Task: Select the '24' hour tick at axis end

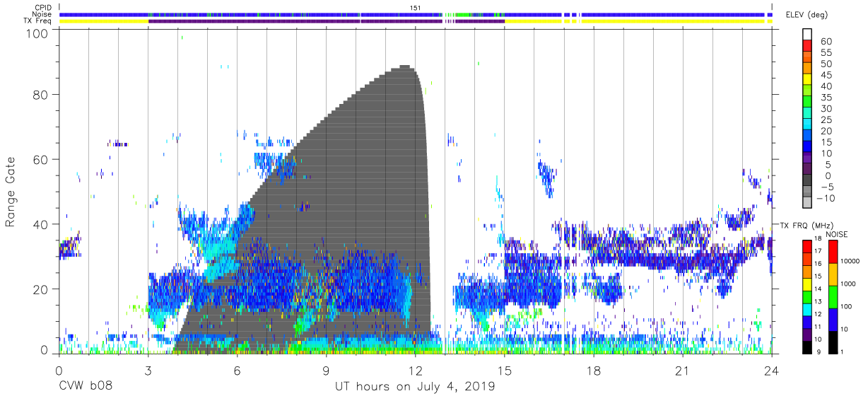Action: tap(771, 371)
